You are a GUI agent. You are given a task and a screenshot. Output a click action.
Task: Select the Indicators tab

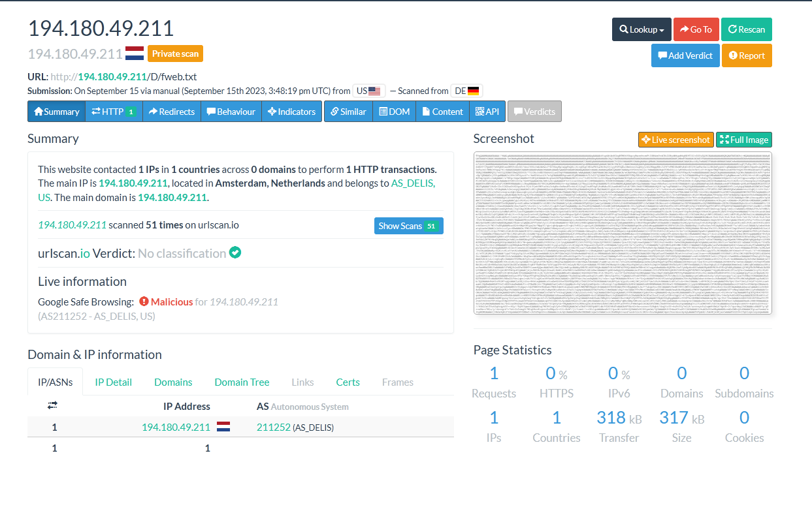click(x=291, y=112)
